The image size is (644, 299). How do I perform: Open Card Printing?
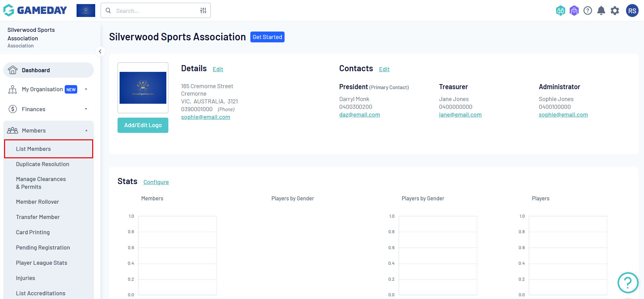pyautogui.click(x=33, y=232)
